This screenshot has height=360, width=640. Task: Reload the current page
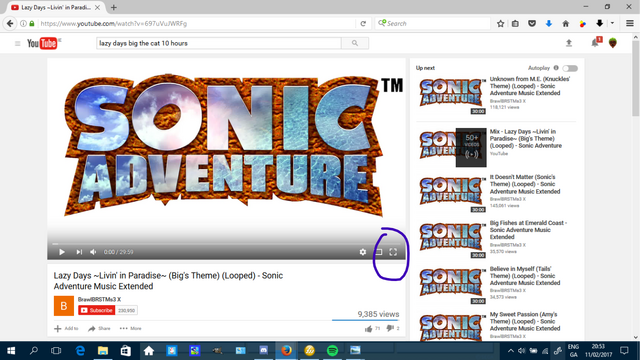coord(363,24)
